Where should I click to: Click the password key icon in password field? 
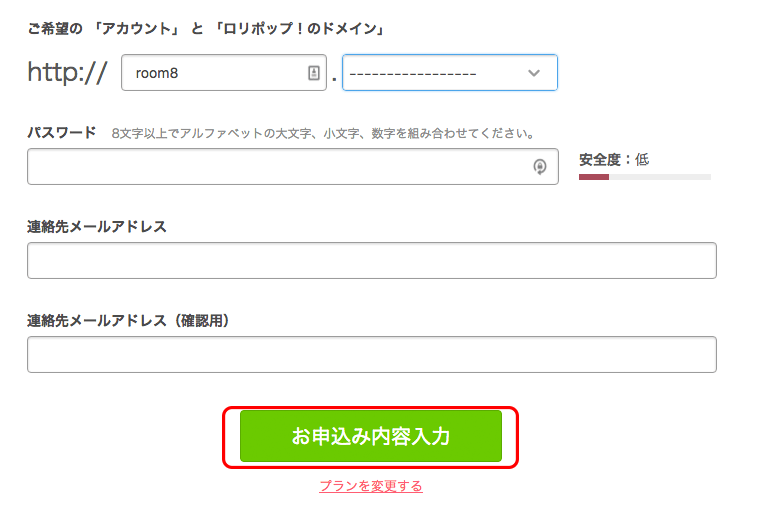tap(540, 167)
